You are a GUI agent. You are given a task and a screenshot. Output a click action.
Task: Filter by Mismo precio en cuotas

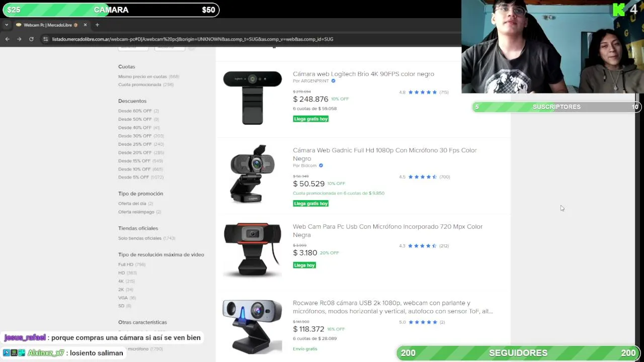[x=148, y=76]
